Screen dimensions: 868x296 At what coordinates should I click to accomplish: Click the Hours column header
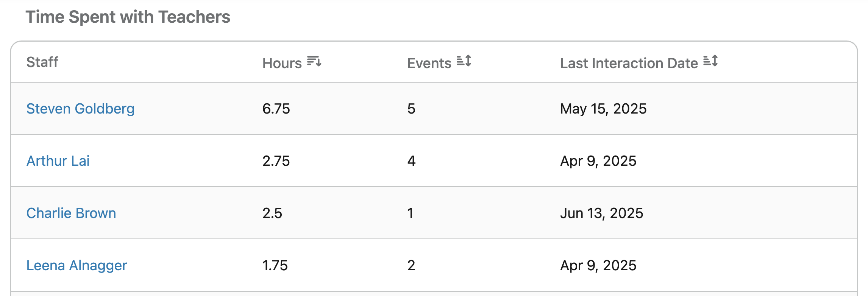pos(282,63)
